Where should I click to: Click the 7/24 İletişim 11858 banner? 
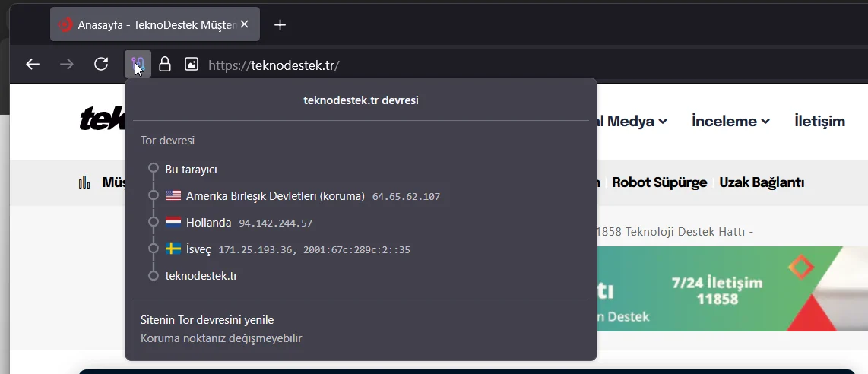pos(717,291)
